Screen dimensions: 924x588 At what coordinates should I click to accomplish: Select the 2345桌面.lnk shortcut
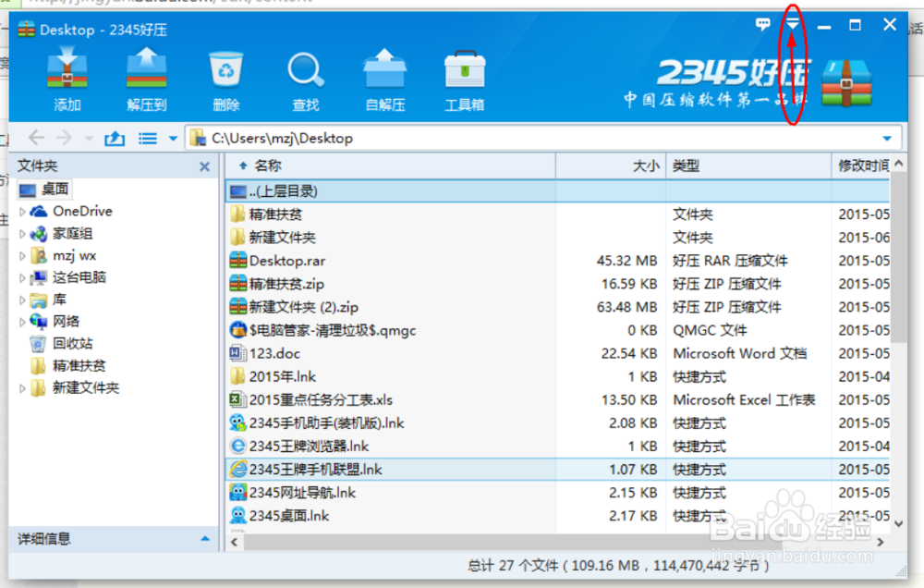557,516
